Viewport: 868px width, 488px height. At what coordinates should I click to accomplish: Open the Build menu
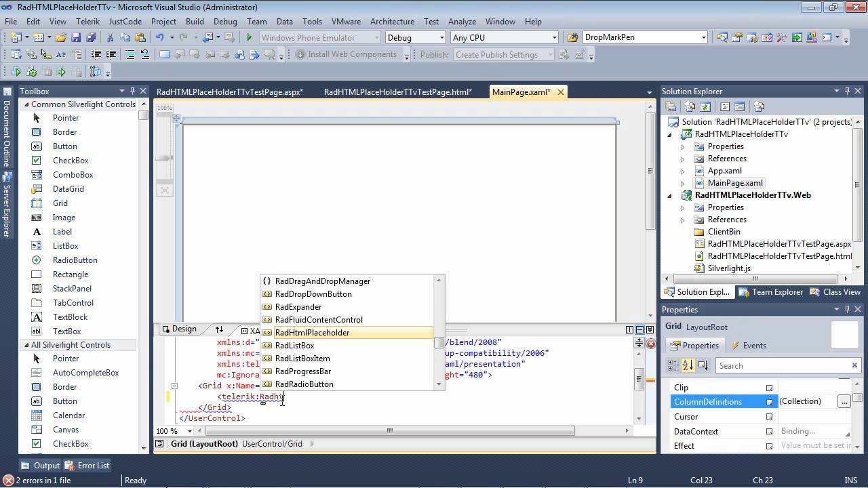pyautogui.click(x=195, y=22)
